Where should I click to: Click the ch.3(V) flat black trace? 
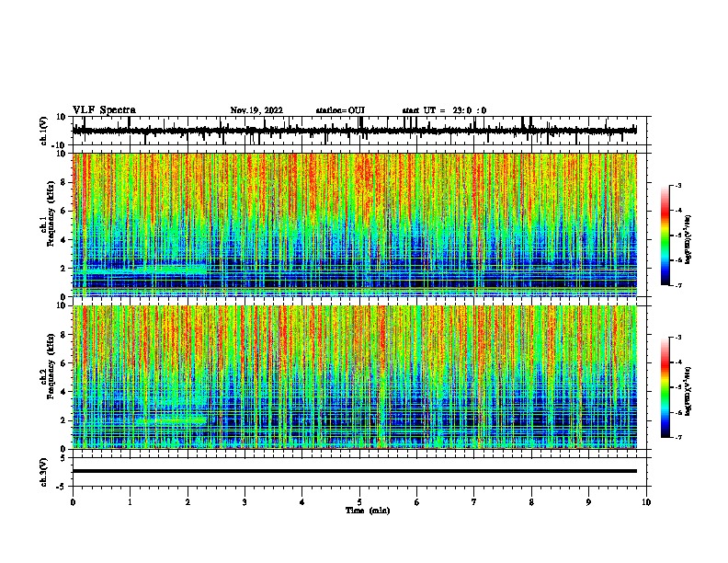[355, 471]
